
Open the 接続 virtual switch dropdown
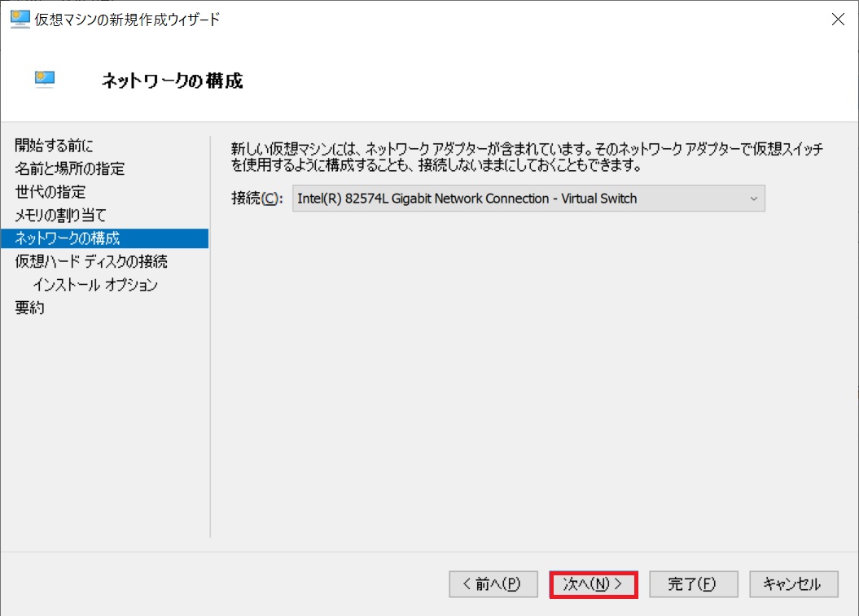528,199
